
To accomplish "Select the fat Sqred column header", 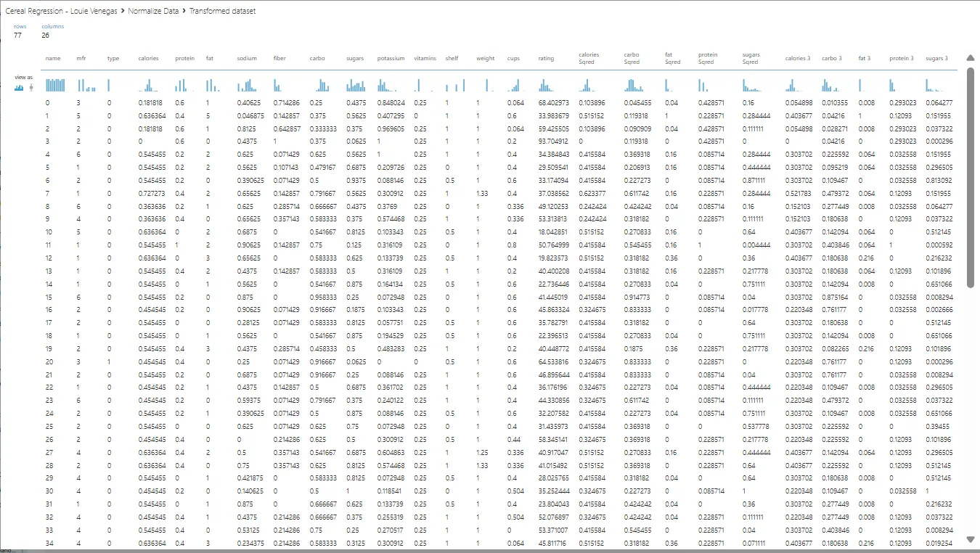I will pos(673,58).
